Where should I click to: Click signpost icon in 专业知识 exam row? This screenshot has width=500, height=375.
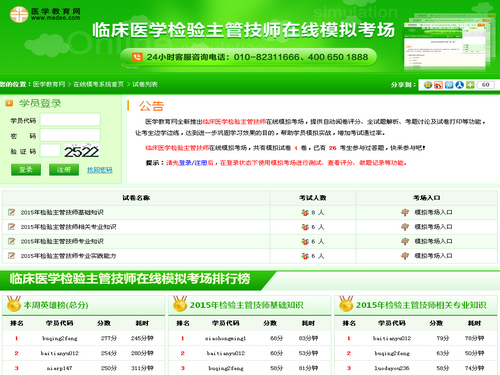point(405,241)
